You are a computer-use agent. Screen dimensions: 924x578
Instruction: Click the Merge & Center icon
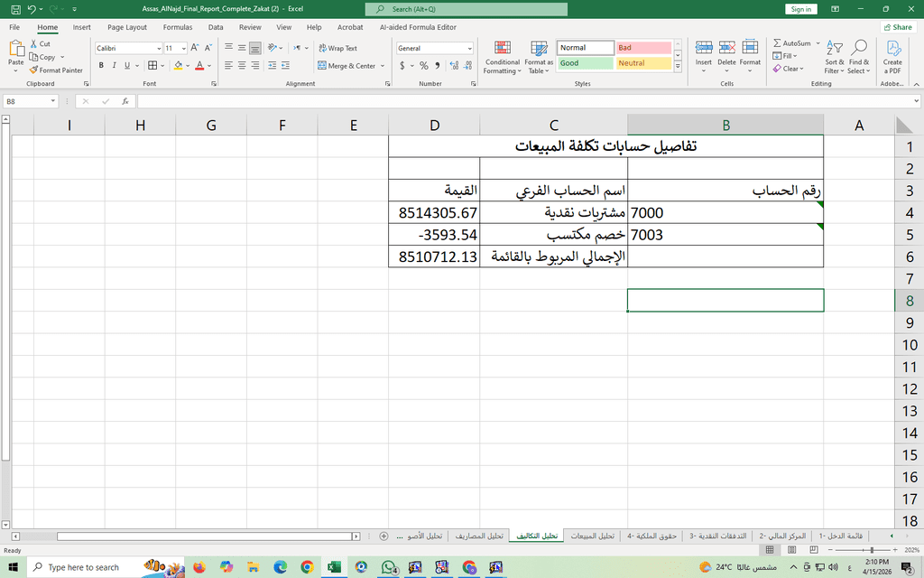pyautogui.click(x=322, y=65)
